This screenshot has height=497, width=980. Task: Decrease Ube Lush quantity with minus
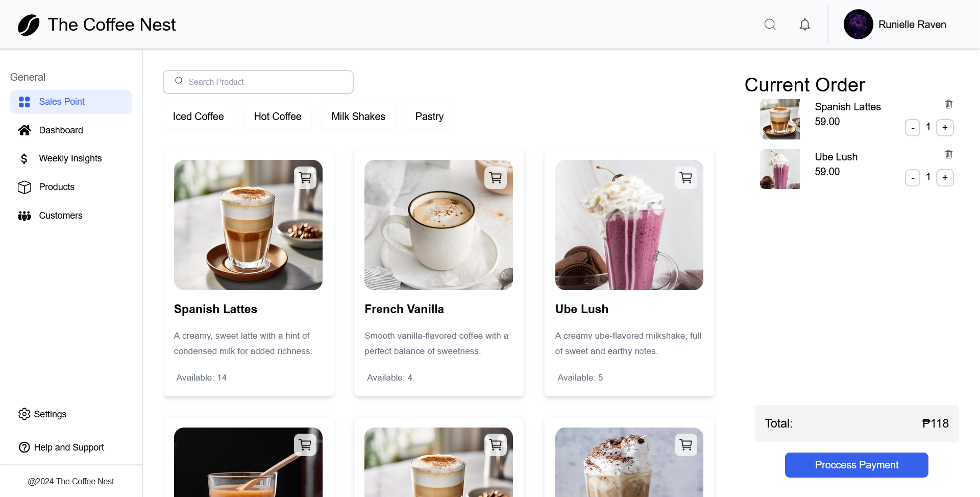[913, 178]
